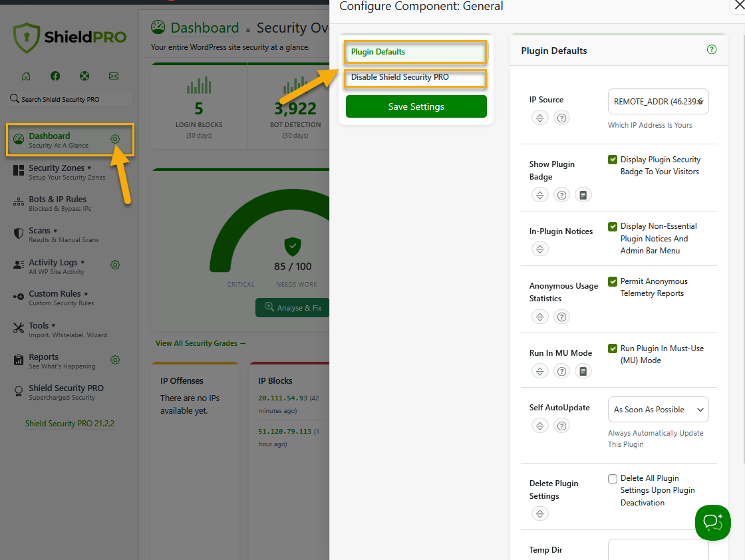Open the Facebook icon link in sidebar
The height and width of the screenshot is (560, 745).
point(55,76)
